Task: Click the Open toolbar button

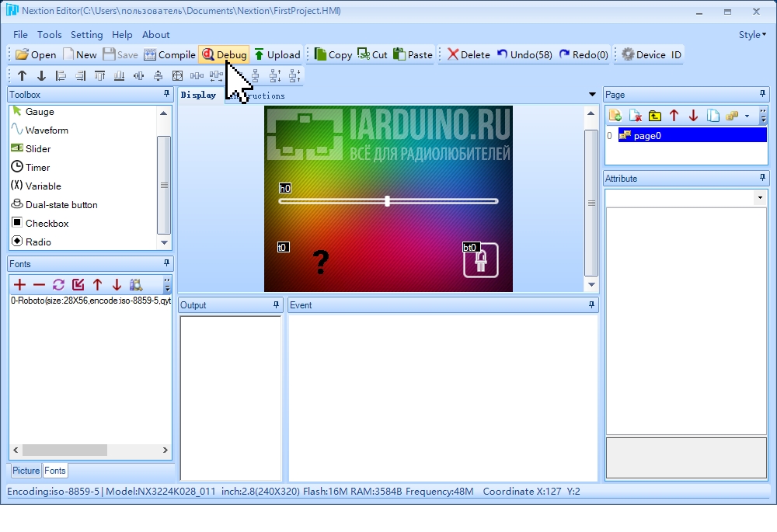Action: (36, 54)
